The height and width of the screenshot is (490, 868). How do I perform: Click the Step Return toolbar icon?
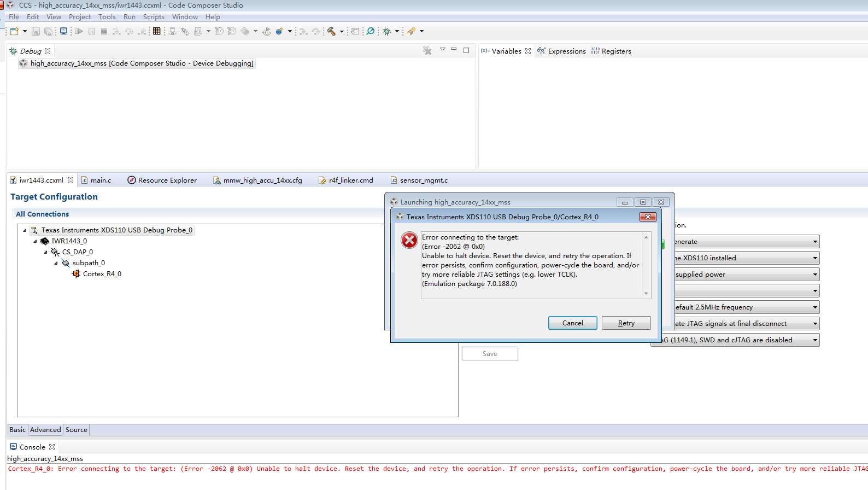142,31
